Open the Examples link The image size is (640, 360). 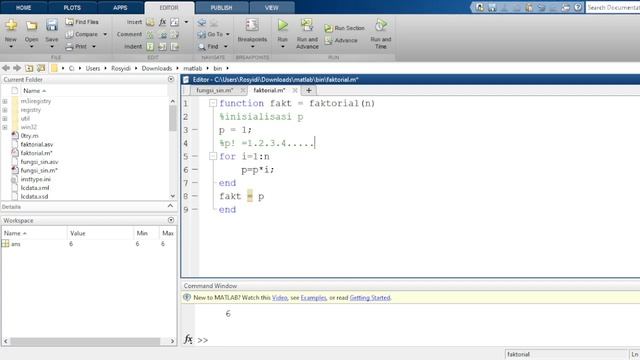tap(313, 298)
